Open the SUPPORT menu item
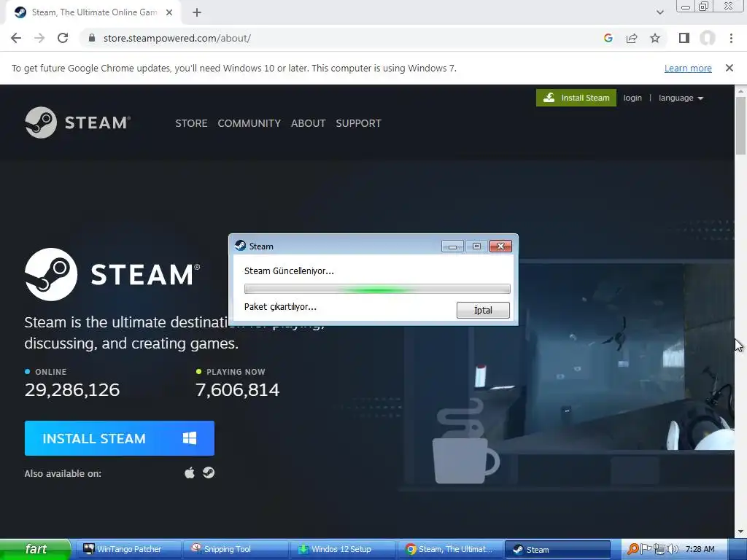The height and width of the screenshot is (560, 747). (358, 123)
